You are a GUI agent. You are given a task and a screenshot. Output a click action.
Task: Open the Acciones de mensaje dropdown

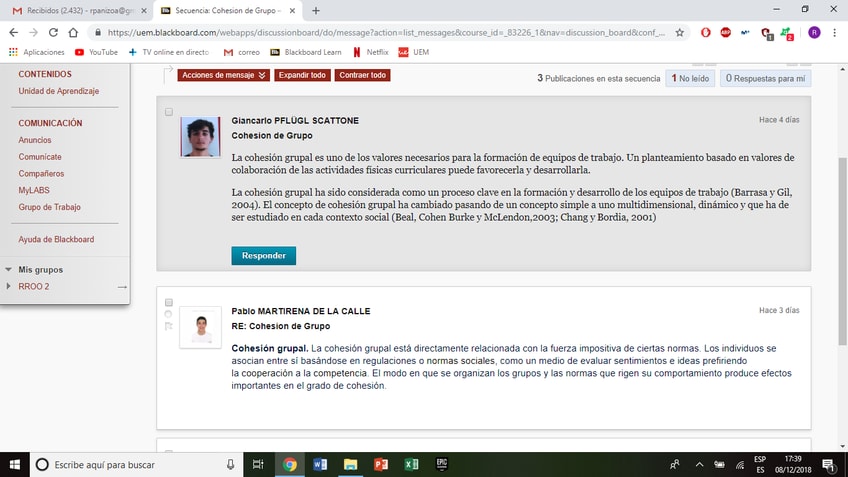click(224, 75)
